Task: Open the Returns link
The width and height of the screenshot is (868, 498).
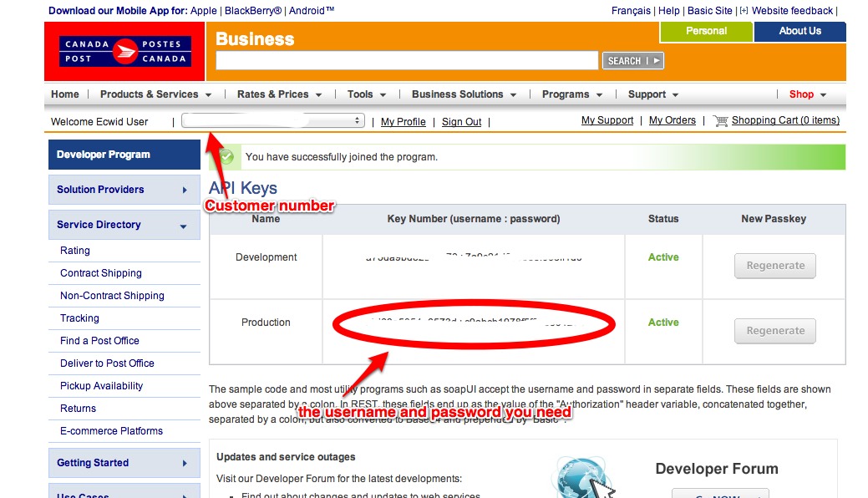Action: tap(78, 409)
